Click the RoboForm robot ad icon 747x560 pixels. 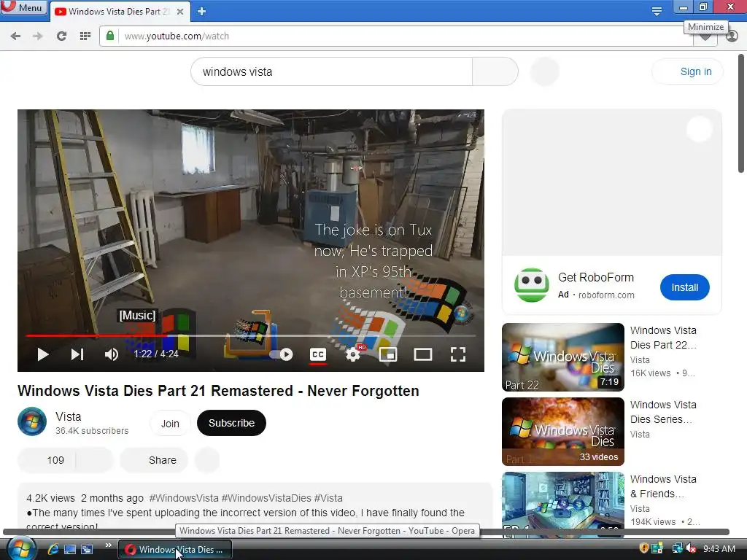(x=532, y=285)
